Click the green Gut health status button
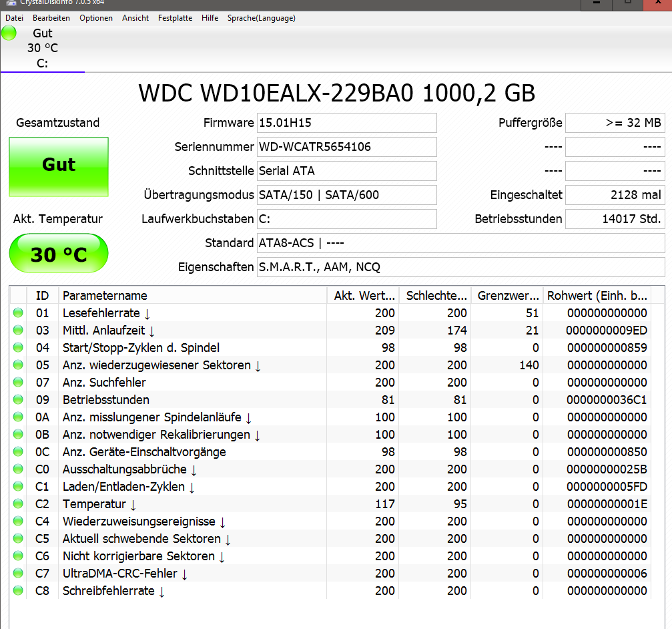672x629 pixels. coord(59,167)
